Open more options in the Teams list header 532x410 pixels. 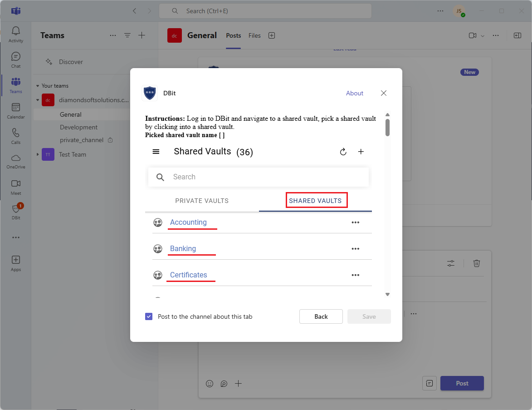(x=113, y=35)
